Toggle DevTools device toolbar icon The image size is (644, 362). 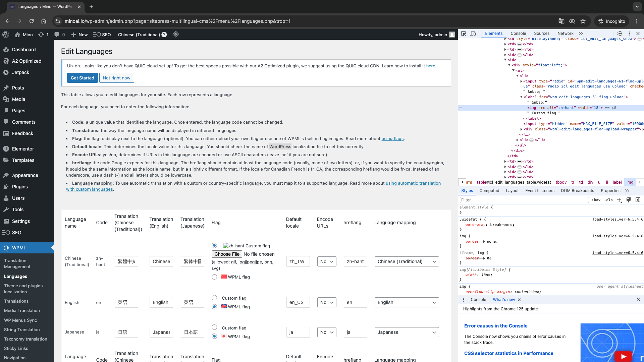pyautogui.click(x=473, y=34)
